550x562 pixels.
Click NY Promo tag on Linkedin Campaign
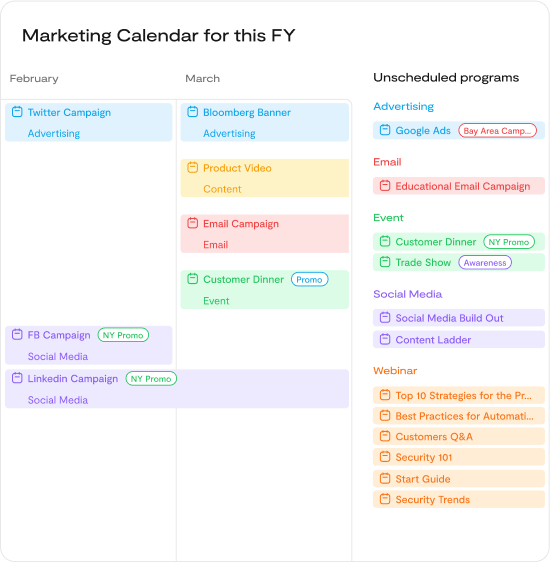[151, 378]
